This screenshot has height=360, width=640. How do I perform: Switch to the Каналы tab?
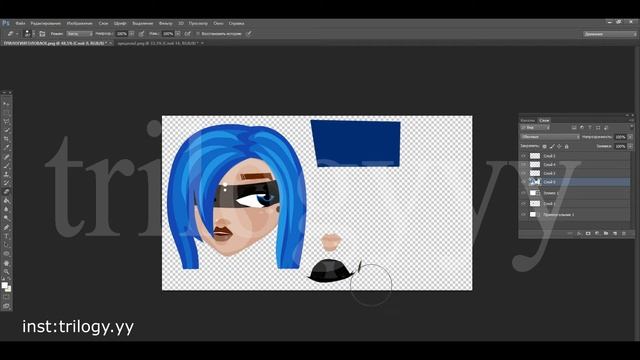pos(528,120)
